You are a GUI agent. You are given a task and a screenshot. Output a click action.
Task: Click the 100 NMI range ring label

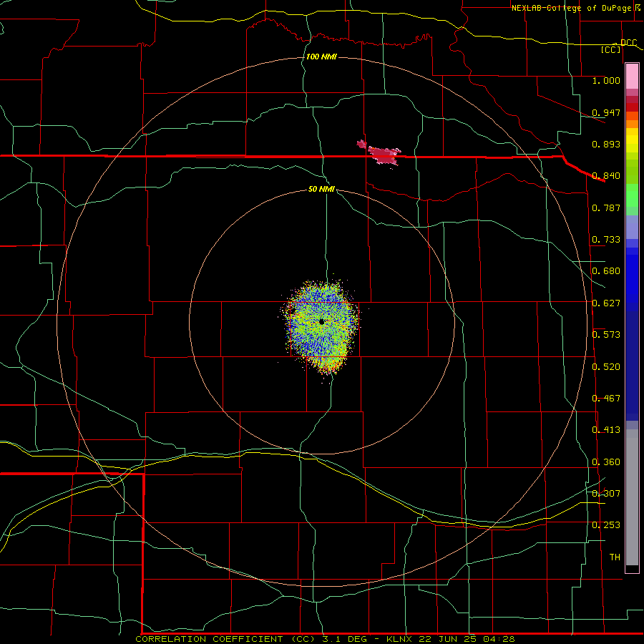[321, 57]
